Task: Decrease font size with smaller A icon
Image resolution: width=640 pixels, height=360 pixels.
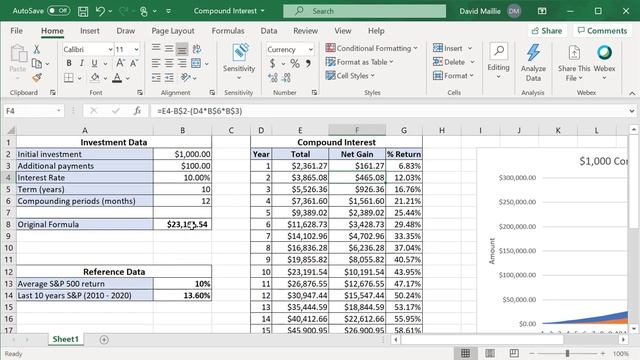Action: (134, 63)
